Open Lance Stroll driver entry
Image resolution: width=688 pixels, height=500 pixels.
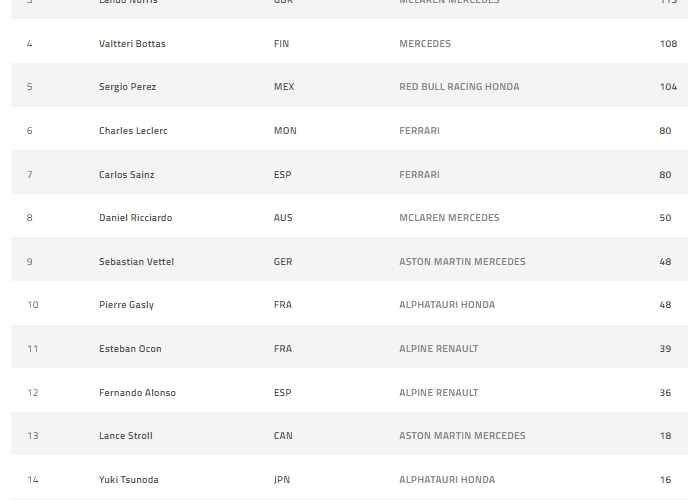(x=125, y=436)
